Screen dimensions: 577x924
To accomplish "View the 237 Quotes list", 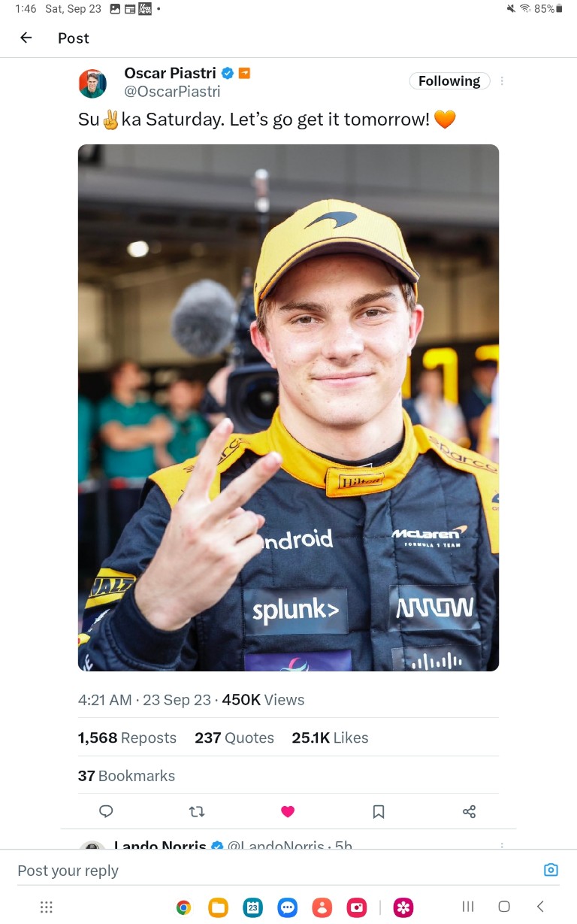I will coord(234,738).
